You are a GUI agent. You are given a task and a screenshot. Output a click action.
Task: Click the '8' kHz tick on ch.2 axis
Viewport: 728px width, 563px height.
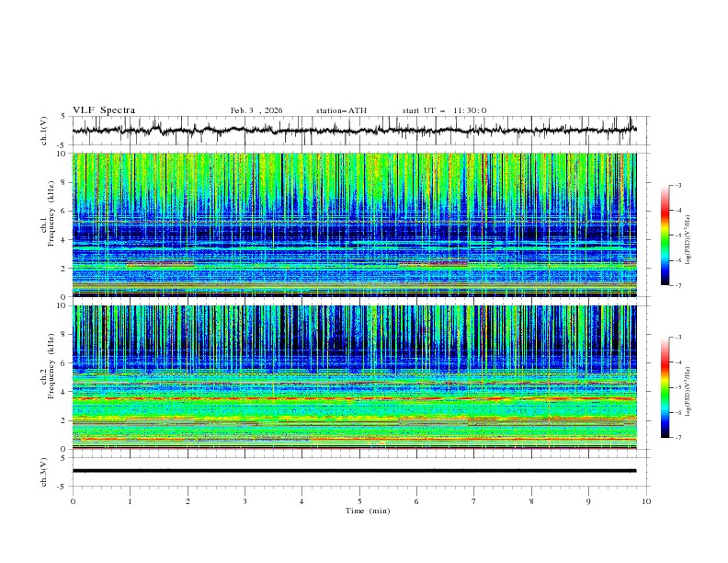click(64, 335)
